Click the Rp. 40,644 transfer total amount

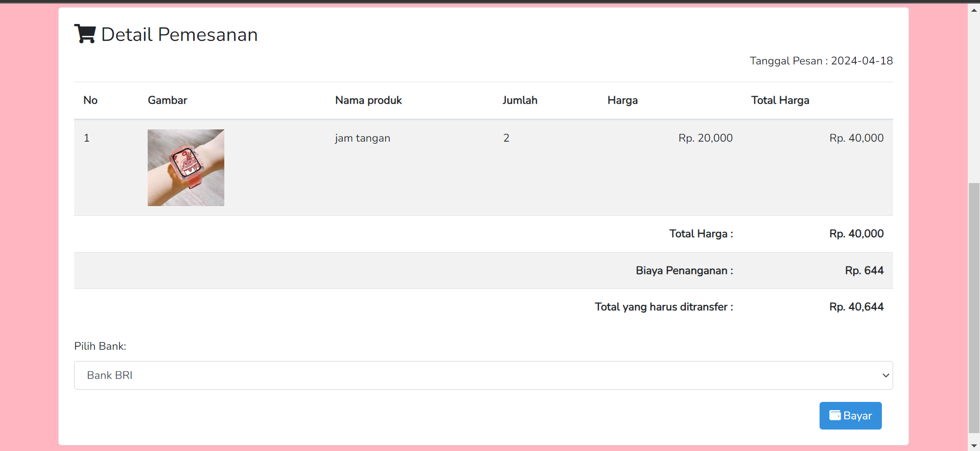point(856,307)
